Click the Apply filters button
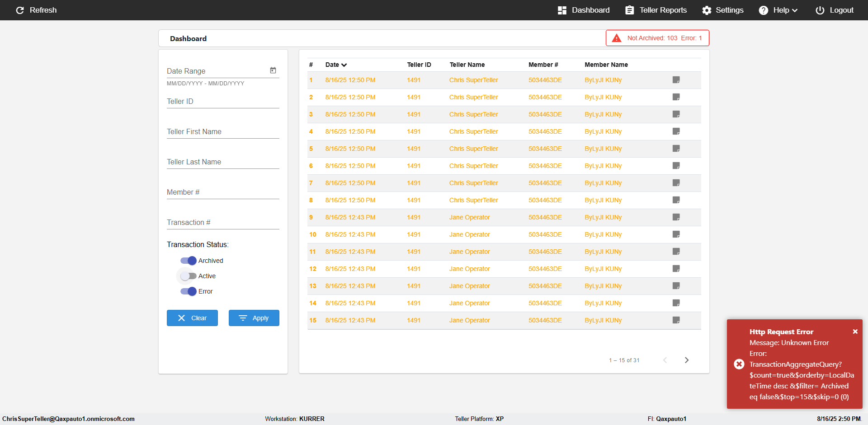Screen dimensions: 868x425 (x=254, y=318)
